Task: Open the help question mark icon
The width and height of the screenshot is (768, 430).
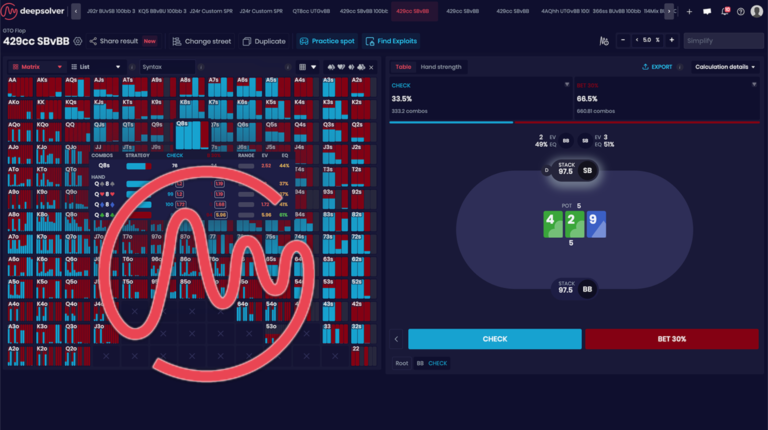Action: [x=741, y=11]
